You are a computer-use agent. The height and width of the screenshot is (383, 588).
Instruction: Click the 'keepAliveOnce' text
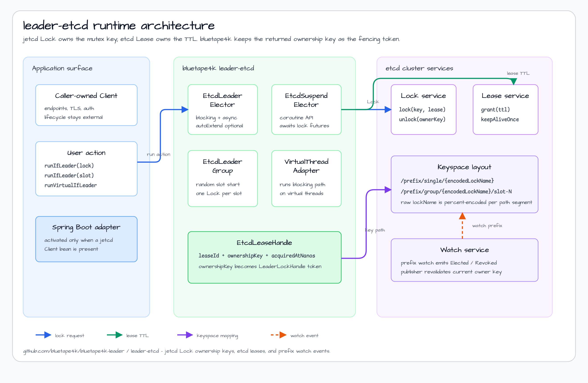click(x=500, y=119)
